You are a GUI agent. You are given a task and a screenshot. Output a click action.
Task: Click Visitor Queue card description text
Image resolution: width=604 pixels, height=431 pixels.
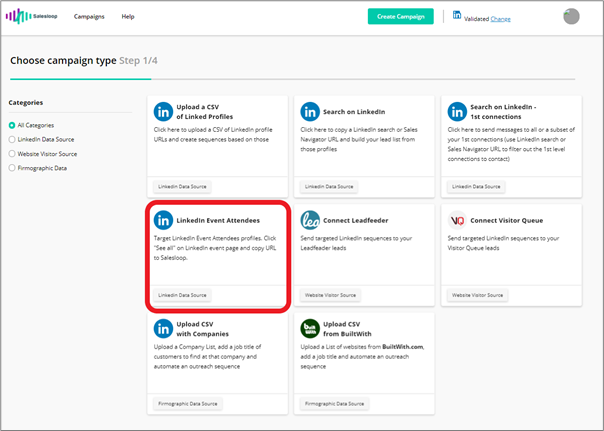tap(503, 243)
